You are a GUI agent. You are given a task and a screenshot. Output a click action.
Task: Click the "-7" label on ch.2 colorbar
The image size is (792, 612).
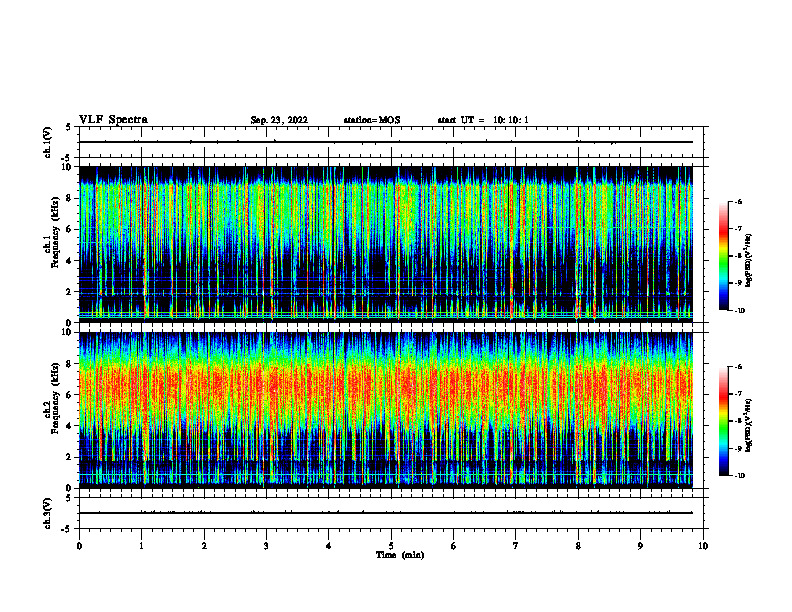coord(738,394)
